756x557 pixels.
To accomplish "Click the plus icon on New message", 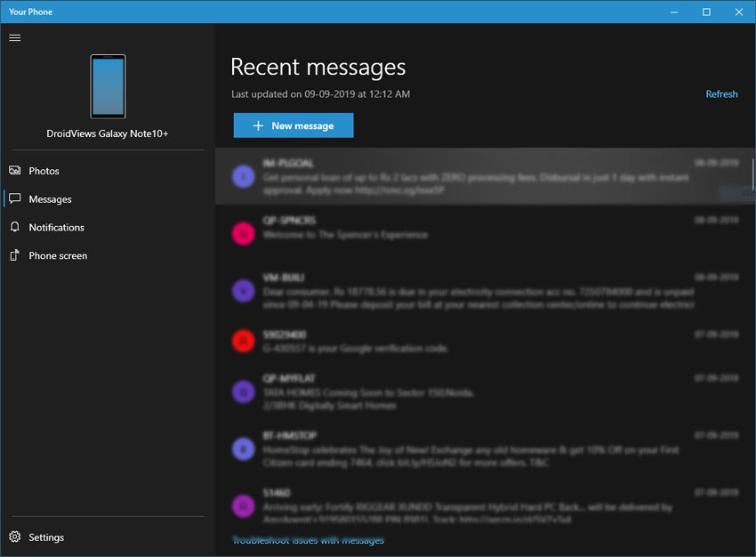I will pyautogui.click(x=259, y=125).
